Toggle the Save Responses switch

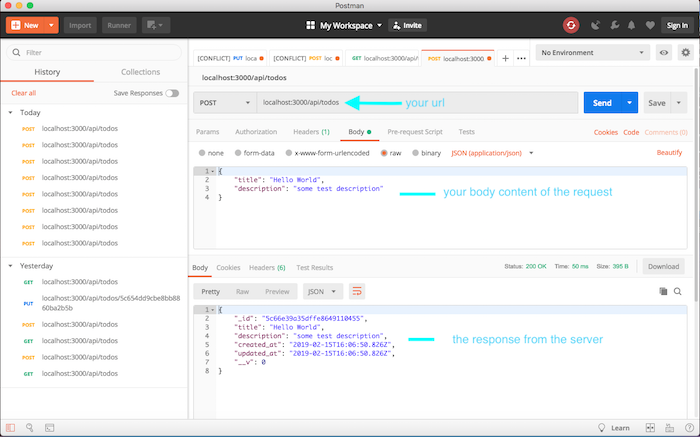[172, 93]
